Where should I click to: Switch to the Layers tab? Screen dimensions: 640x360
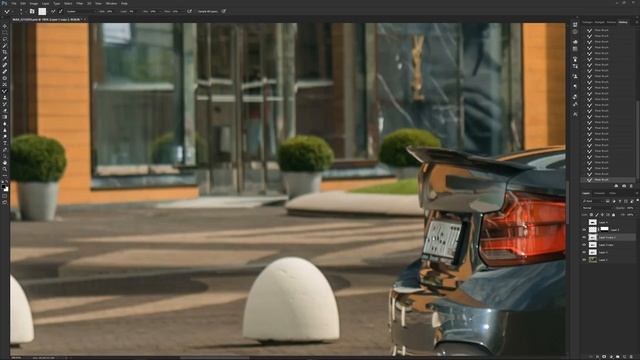click(586, 193)
